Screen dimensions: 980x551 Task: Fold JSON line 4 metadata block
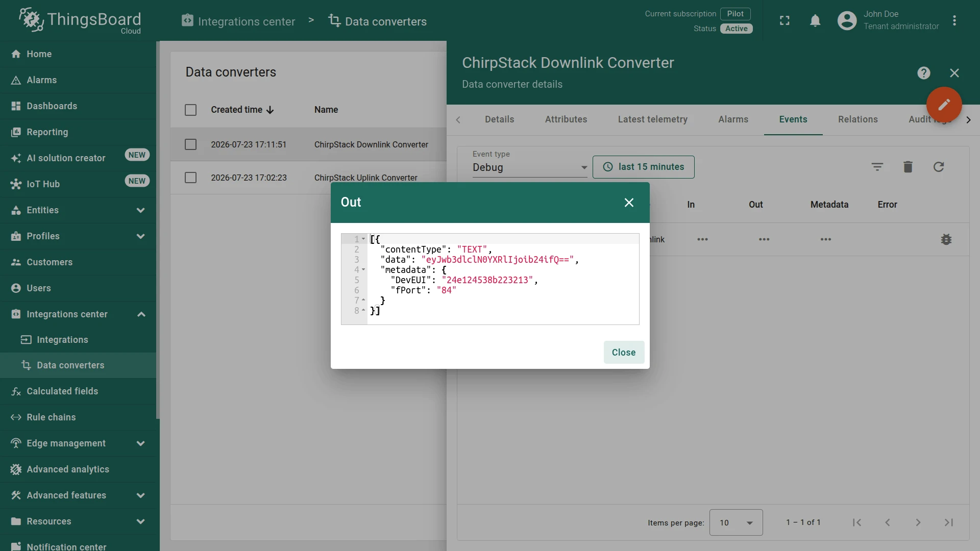click(363, 270)
